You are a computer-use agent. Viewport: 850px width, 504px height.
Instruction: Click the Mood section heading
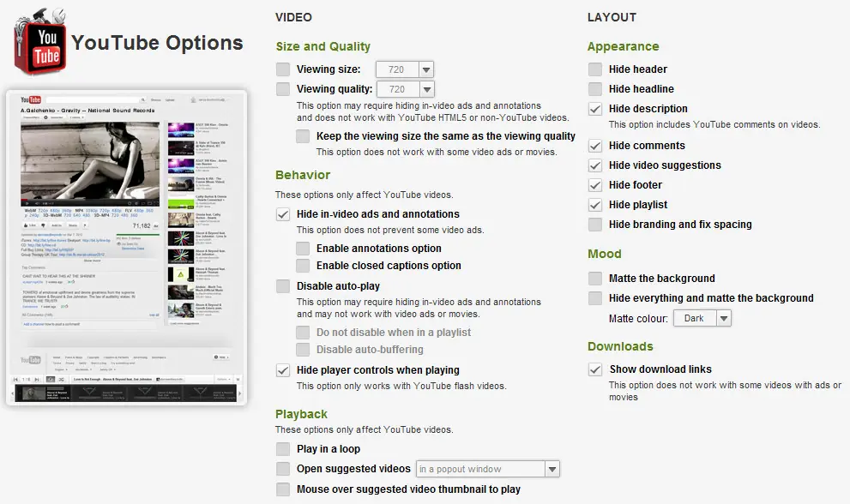pos(605,254)
